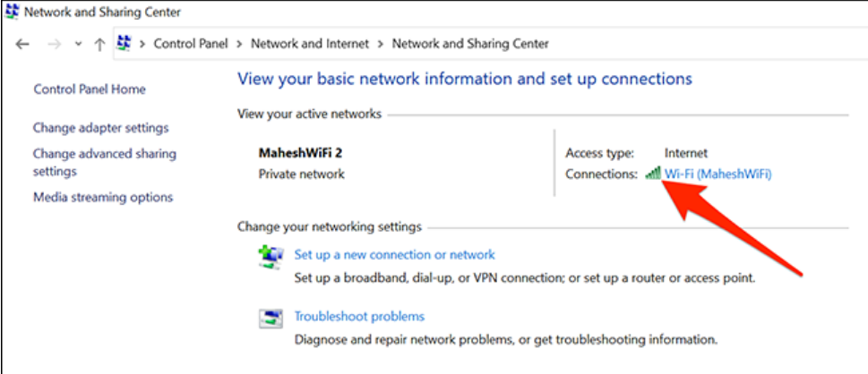Viewport: 868px width, 374px height.
Task: Expand the chevron before Control Panel breadcrumb
Action: click(x=142, y=44)
